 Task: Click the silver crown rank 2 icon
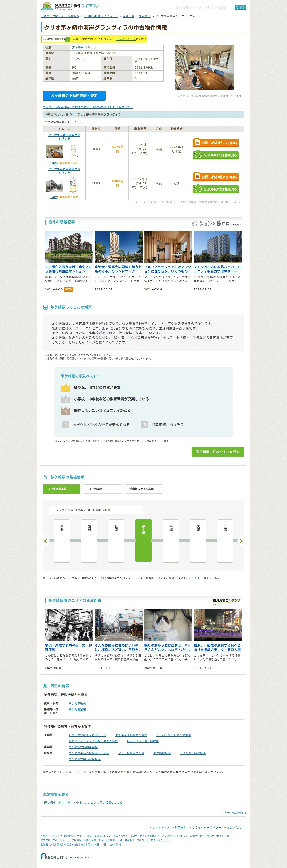tap(65, 399)
